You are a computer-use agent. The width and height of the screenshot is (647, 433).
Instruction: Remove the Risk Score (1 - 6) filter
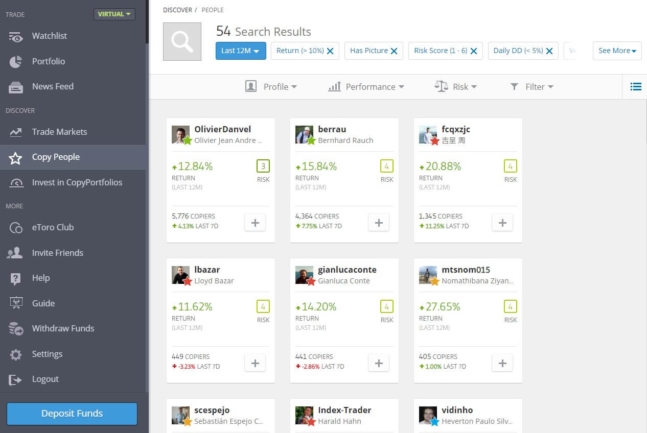click(x=474, y=51)
